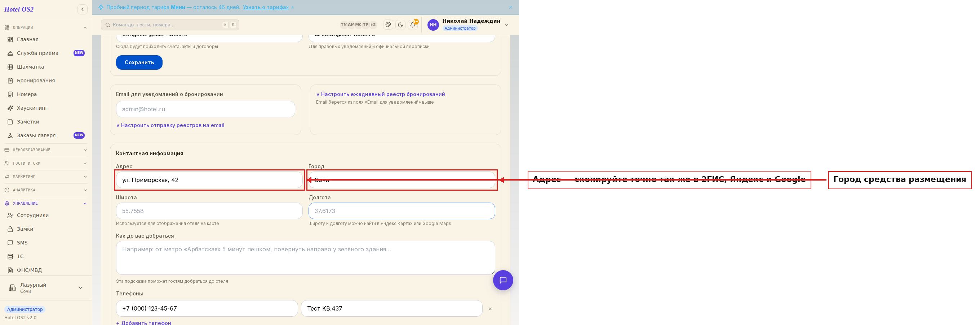The image size is (980, 325).
Task: Open the color theme palette icon
Action: [x=388, y=25]
